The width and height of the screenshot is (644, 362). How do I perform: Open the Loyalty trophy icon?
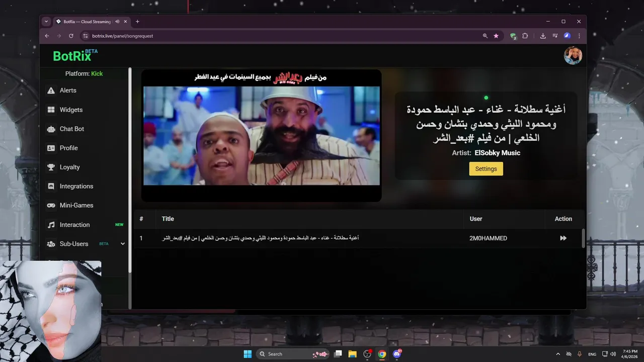click(51, 167)
